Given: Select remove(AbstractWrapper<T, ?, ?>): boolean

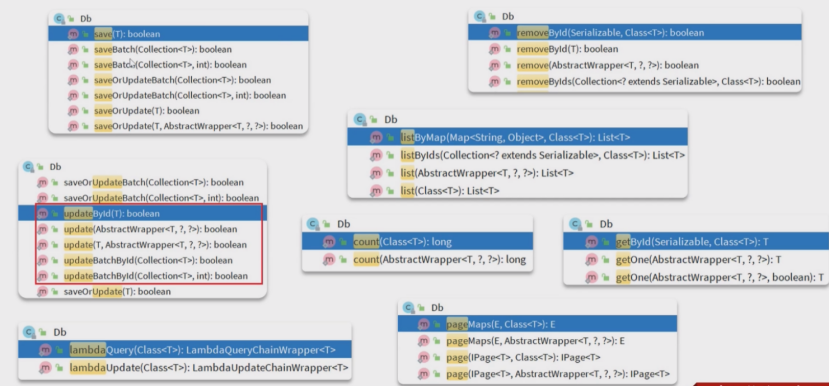Looking at the screenshot, I should tap(634, 66).
